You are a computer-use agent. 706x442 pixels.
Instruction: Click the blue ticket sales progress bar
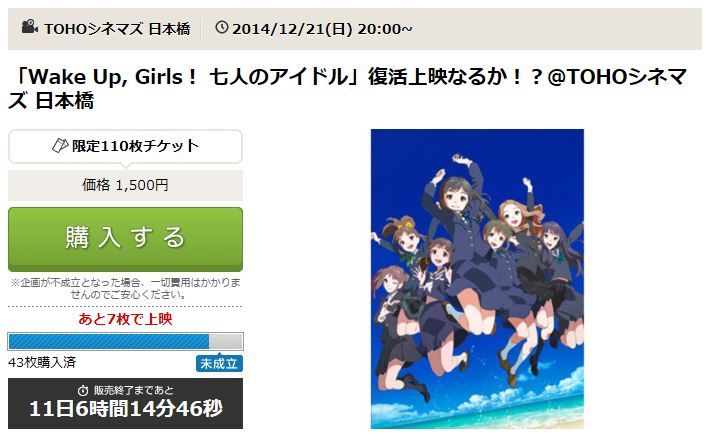(x=125, y=341)
